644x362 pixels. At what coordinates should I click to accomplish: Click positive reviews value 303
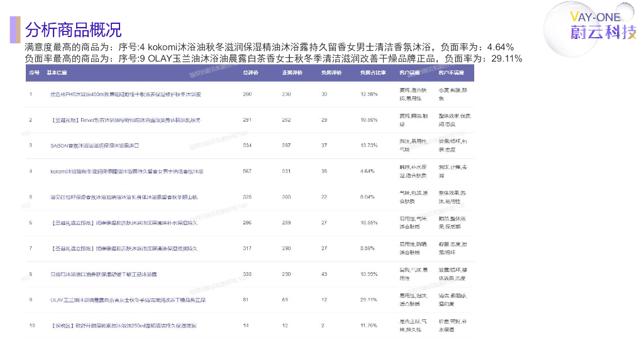pos(286,197)
